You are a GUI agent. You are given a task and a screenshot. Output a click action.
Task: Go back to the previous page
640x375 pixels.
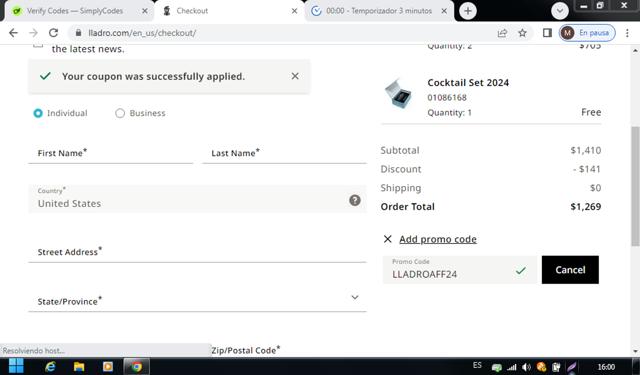(13, 33)
